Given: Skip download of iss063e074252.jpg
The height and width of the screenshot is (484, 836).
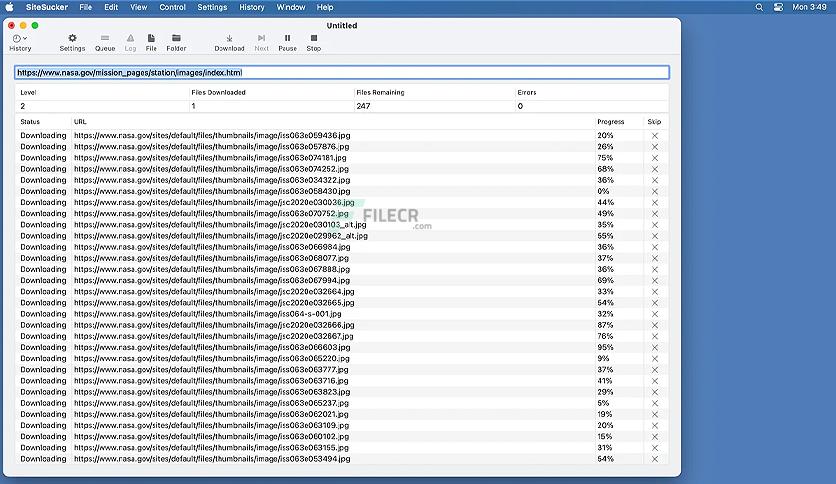Looking at the screenshot, I should (655, 170).
